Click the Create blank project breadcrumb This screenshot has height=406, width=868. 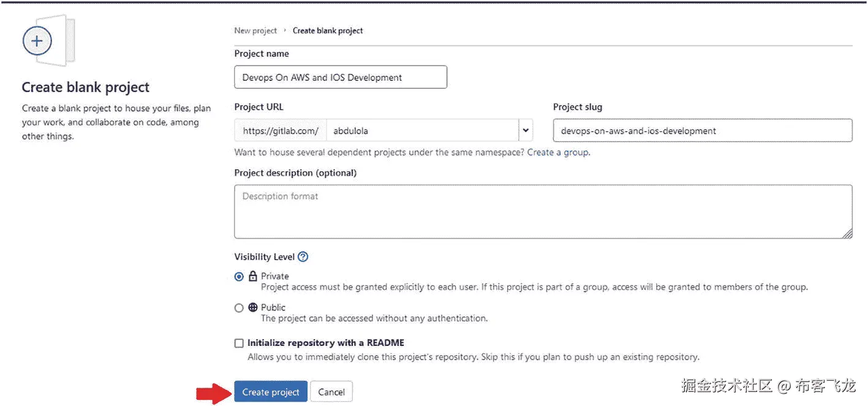pyautogui.click(x=328, y=31)
